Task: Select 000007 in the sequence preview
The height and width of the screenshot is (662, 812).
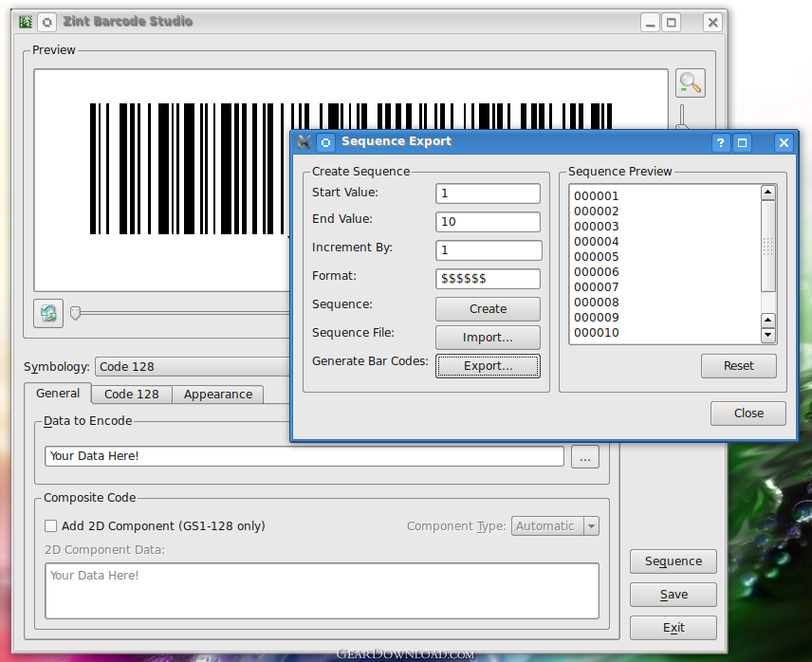Action: [x=596, y=287]
